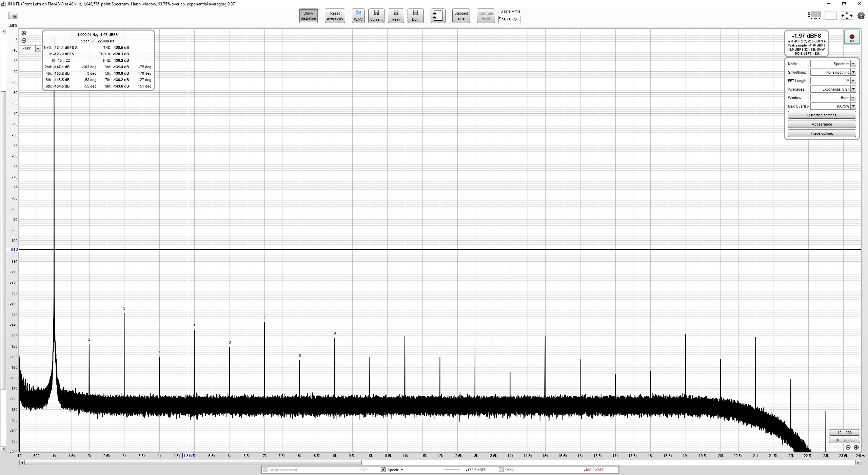Open Mode Spectrum dropdown
868x475 pixels.
pos(833,64)
